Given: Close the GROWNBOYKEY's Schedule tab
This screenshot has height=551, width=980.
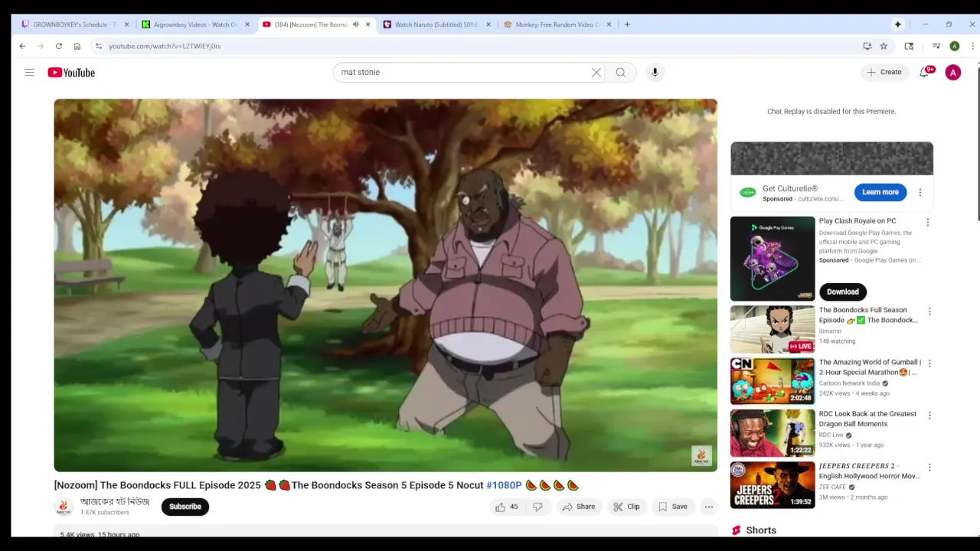Looking at the screenshot, I should (126, 24).
